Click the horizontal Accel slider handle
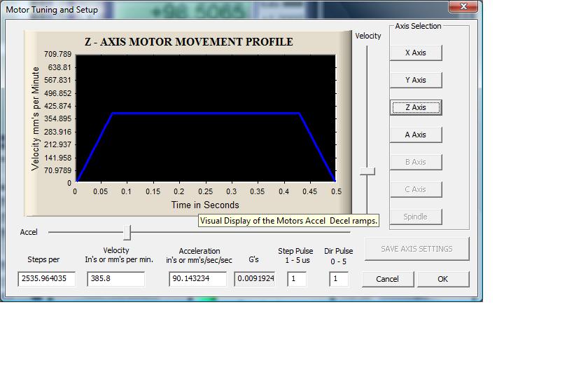588x368 pixels. (127, 232)
